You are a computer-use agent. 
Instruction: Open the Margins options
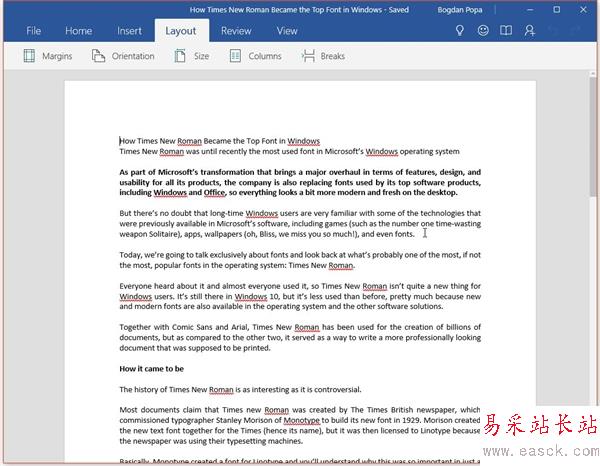tap(48, 56)
